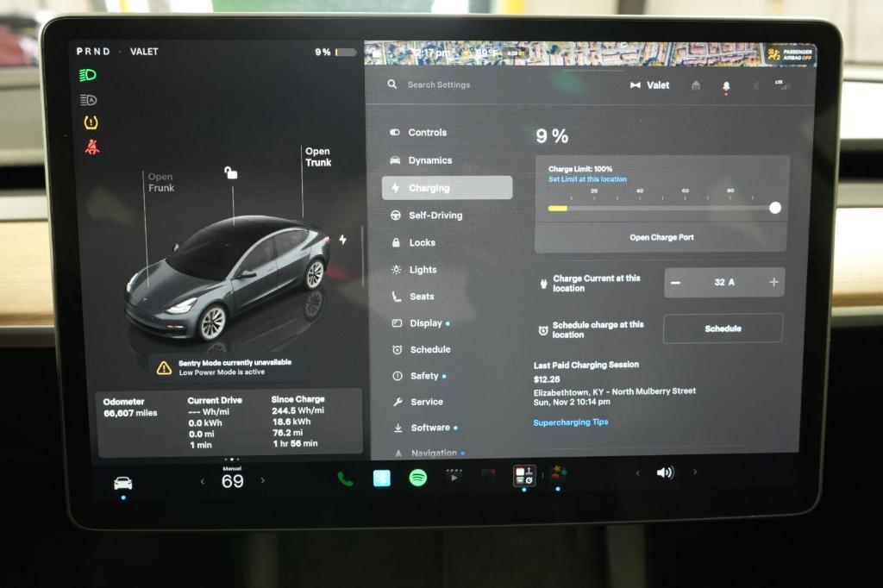Image resolution: width=883 pixels, height=588 pixels.
Task: Tap Open Frunk label
Action: [x=161, y=182]
